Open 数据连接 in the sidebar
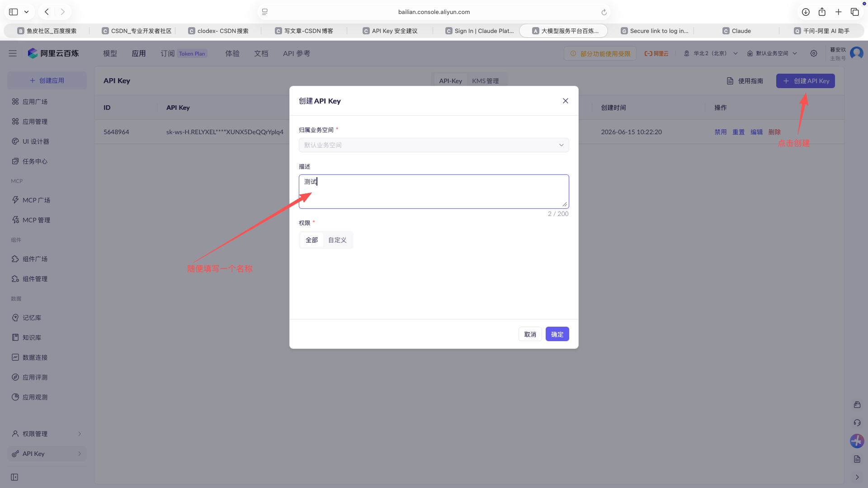Screen dimensions: 868x488 47,357
